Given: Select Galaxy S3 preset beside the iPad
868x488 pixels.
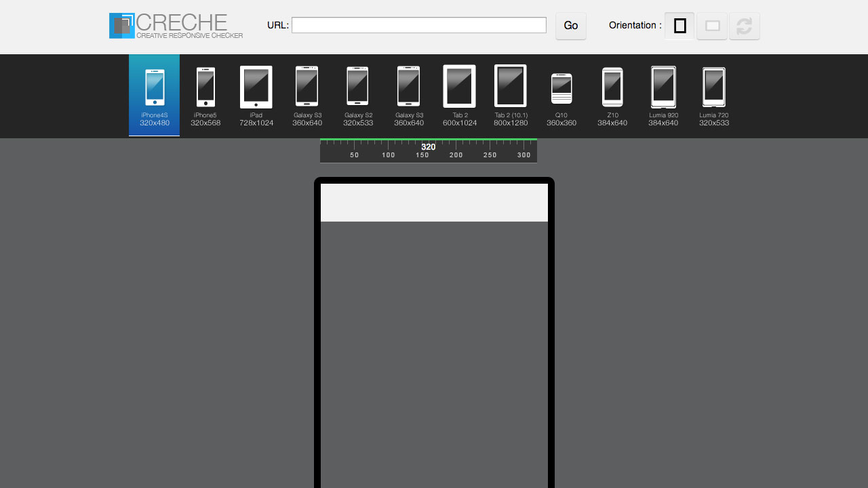Looking at the screenshot, I should [x=307, y=96].
